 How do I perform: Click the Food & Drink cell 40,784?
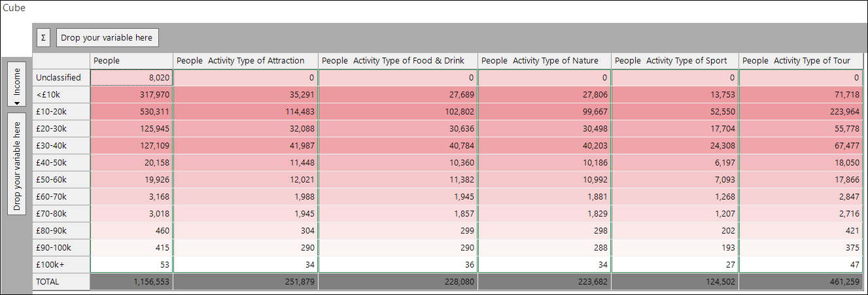coord(398,145)
